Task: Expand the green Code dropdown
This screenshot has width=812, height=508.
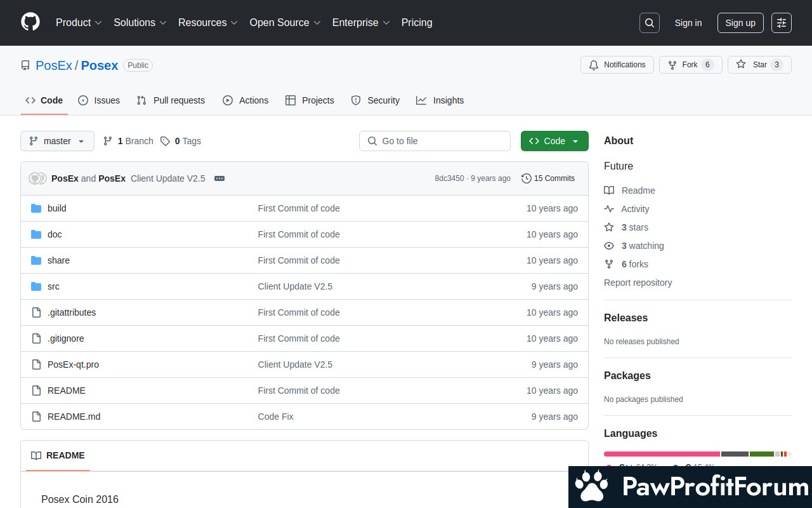Action: (x=554, y=141)
